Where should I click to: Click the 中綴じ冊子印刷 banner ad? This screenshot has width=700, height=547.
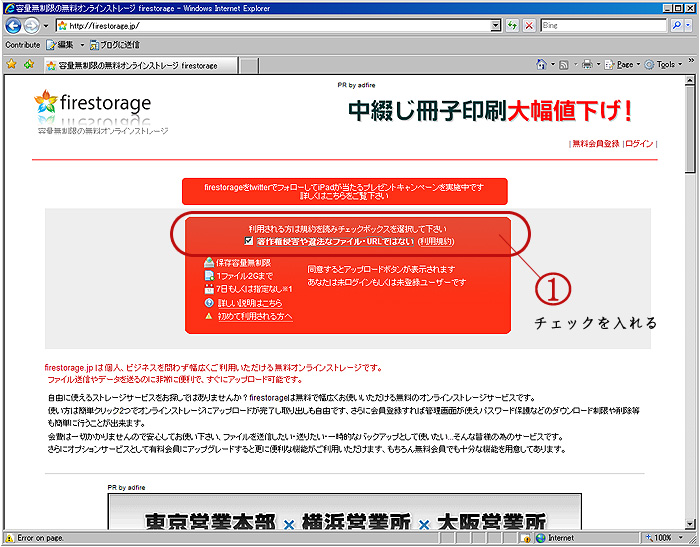(x=490, y=111)
